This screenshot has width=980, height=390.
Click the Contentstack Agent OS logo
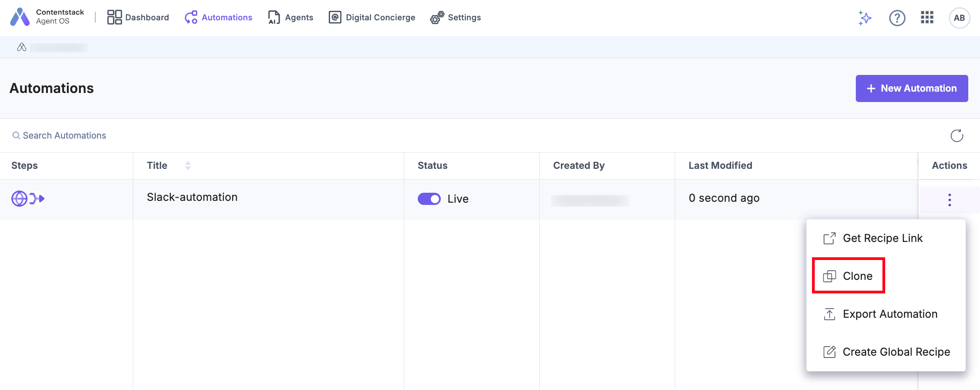20,18
